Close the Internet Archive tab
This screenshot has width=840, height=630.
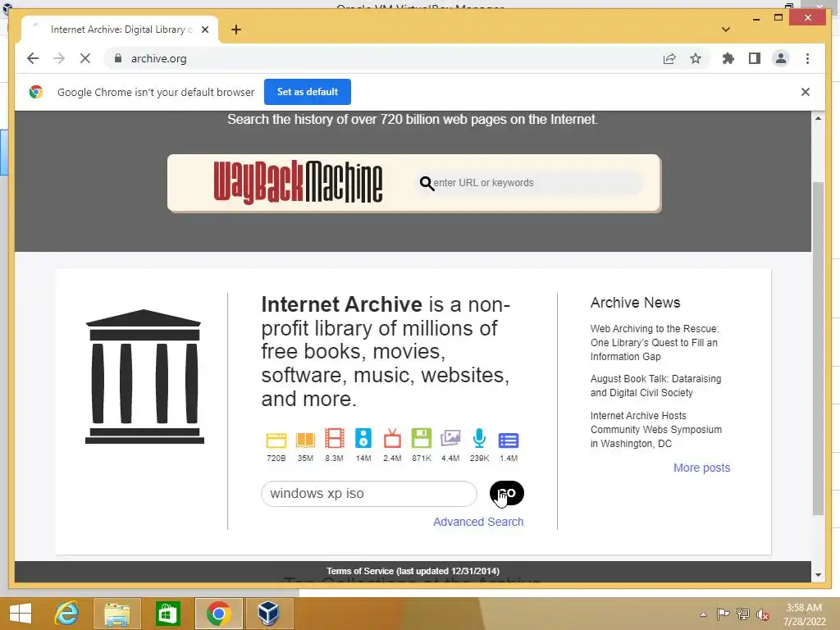click(205, 30)
